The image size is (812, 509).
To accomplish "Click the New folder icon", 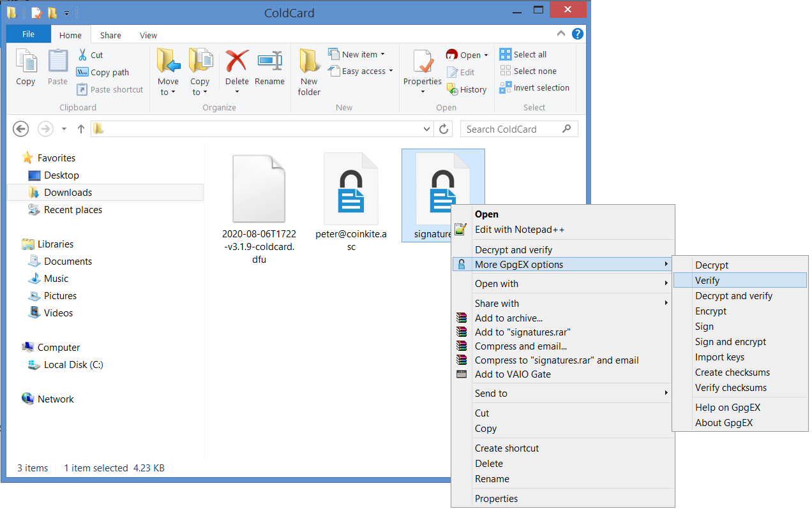I will click(309, 61).
